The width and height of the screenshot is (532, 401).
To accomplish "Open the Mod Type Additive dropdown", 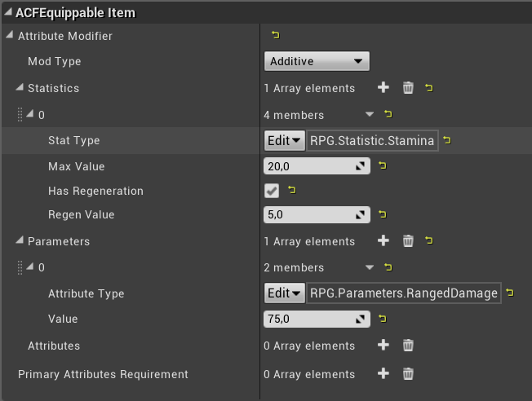I will pos(317,61).
